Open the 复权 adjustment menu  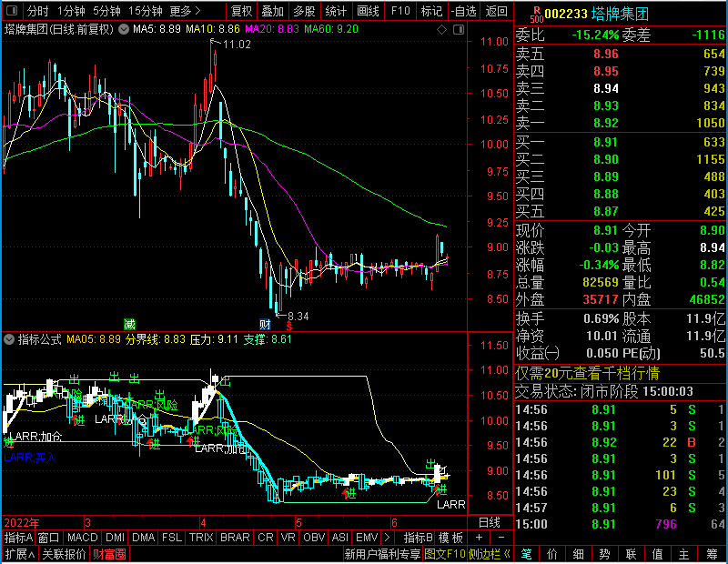241,11
